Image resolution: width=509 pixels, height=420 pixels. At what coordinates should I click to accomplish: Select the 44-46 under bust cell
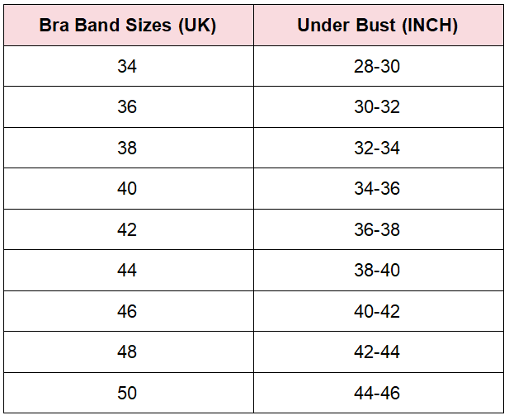point(379,393)
